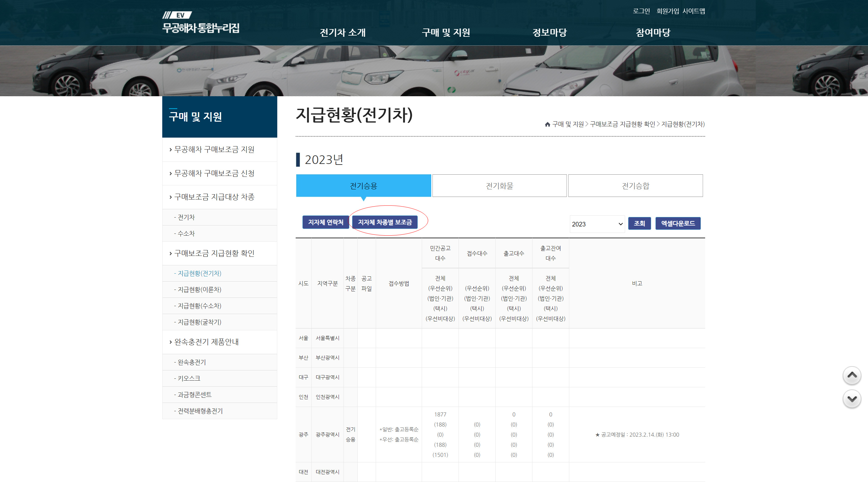Click the 출고대수 column header

pyautogui.click(x=513, y=253)
